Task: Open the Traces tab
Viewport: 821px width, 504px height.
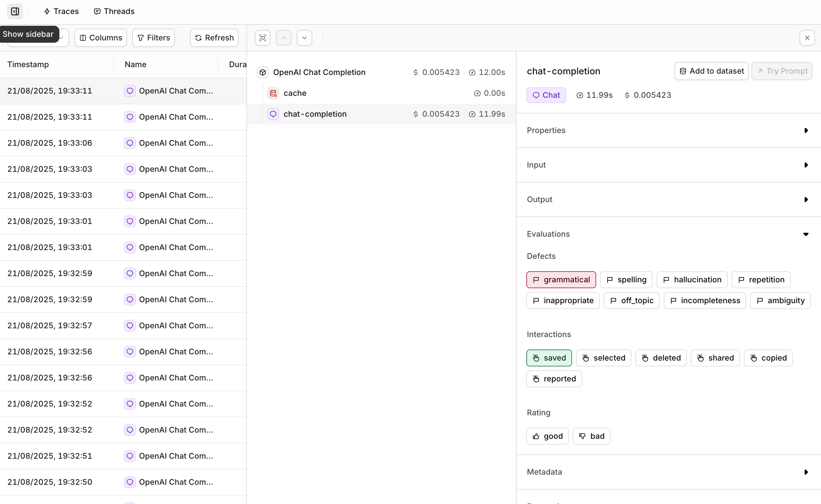Action: (61, 11)
